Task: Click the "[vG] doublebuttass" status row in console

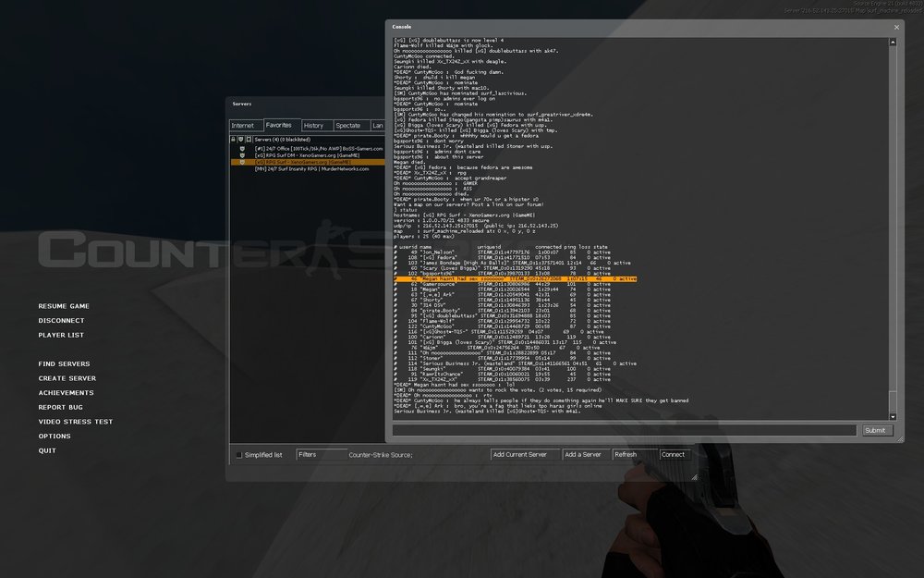Action: (502, 316)
